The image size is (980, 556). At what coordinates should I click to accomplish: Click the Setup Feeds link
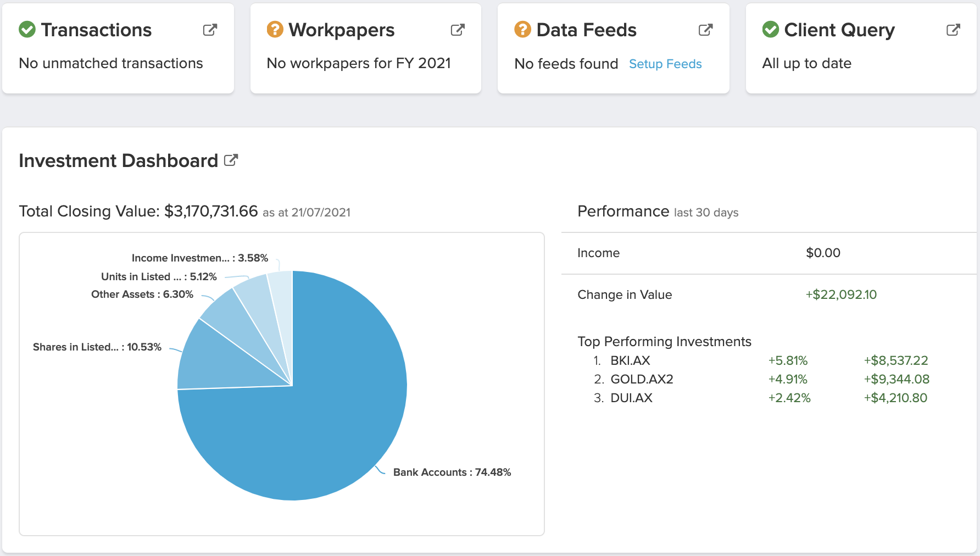665,64
